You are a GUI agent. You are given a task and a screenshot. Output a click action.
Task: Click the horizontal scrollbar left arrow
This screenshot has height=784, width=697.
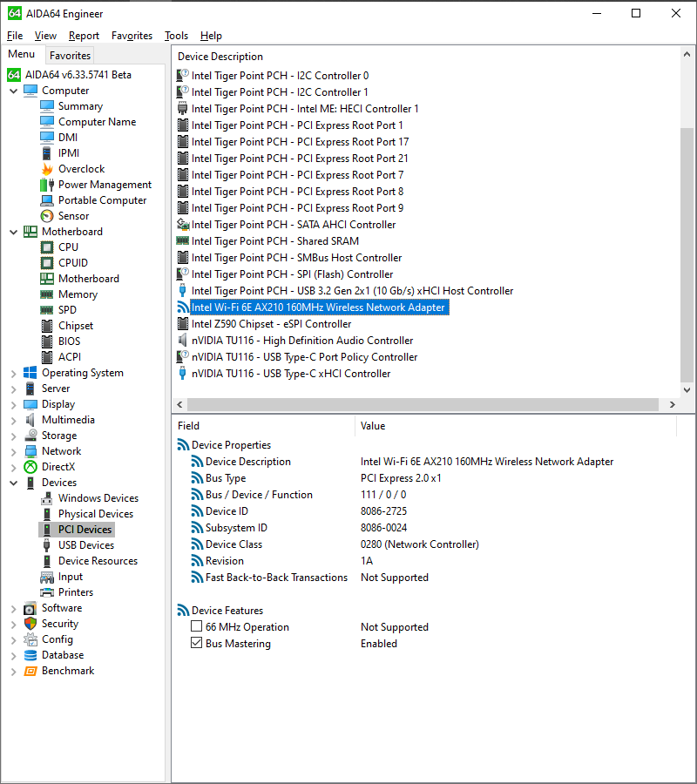(180, 404)
